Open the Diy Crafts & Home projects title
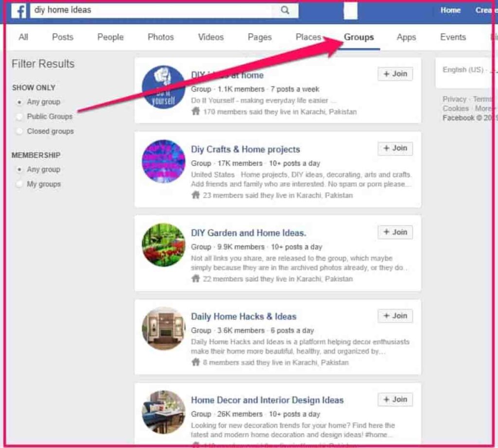The height and width of the screenshot is (448, 498). point(246,150)
